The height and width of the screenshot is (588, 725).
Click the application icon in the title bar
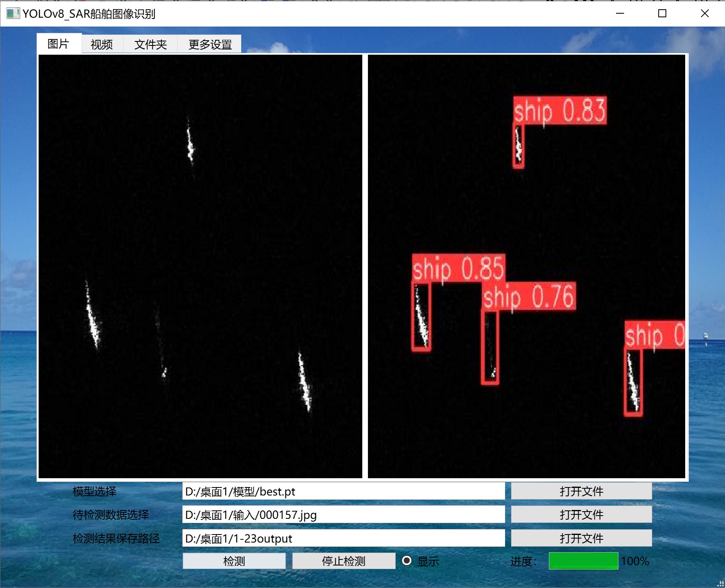13,14
